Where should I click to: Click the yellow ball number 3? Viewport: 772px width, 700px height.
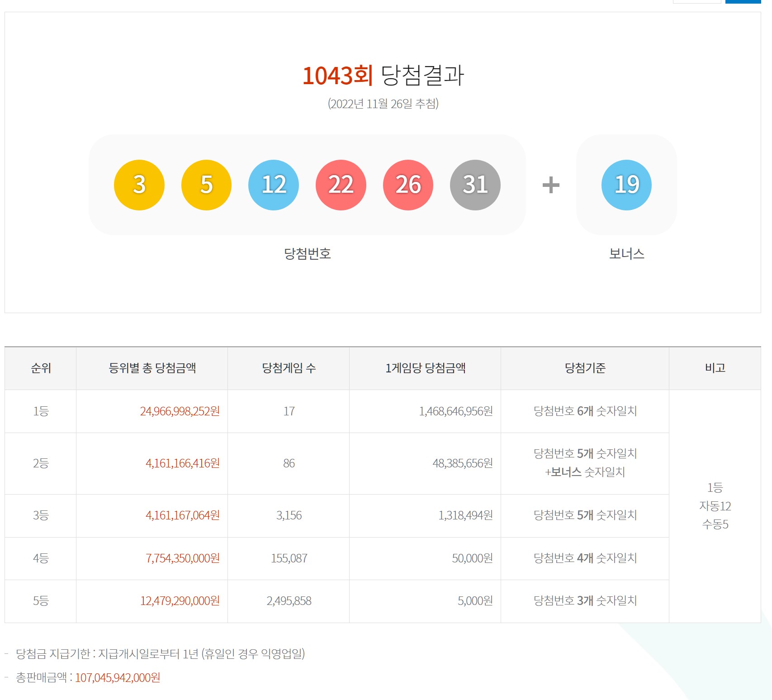tap(139, 185)
